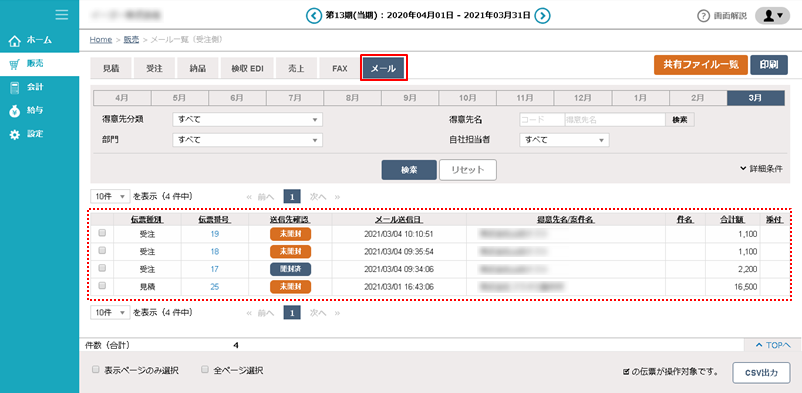The height and width of the screenshot is (393, 802).
Task: Select the 1月 month tab
Action: (x=640, y=98)
